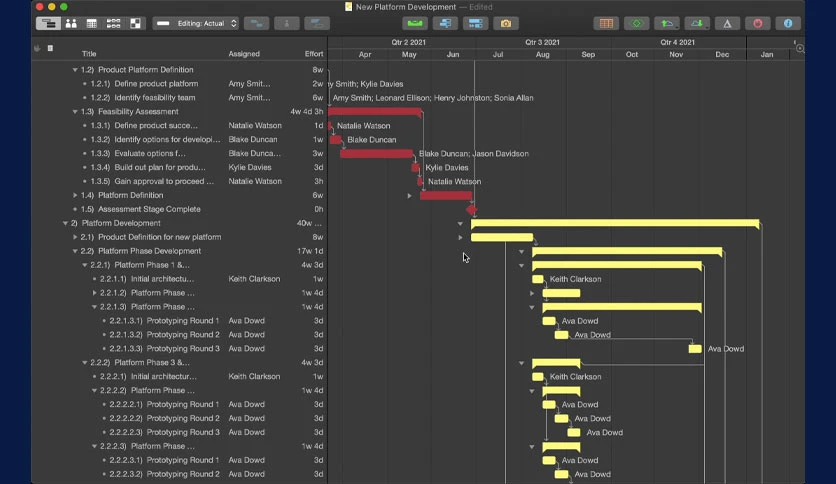Click the Effort column header

314,54
